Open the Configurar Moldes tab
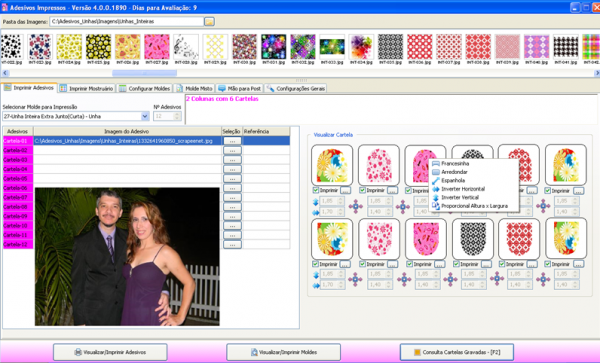Viewport: 600px width, 363px height. (145, 88)
